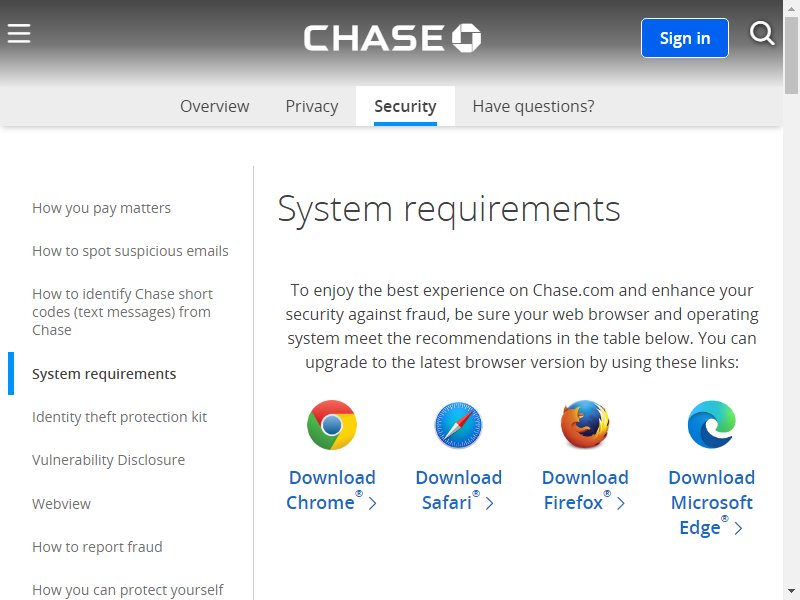This screenshot has width=800, height=600.
Task: Open Identity theft protection kit page
Action: (119, 417)
